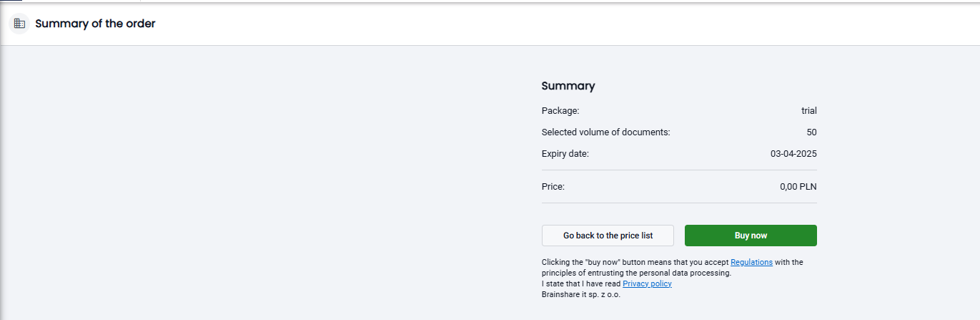This screenshot has width=980, height=320.
Task: Open the Regulations link
Action: click(751, 262)
